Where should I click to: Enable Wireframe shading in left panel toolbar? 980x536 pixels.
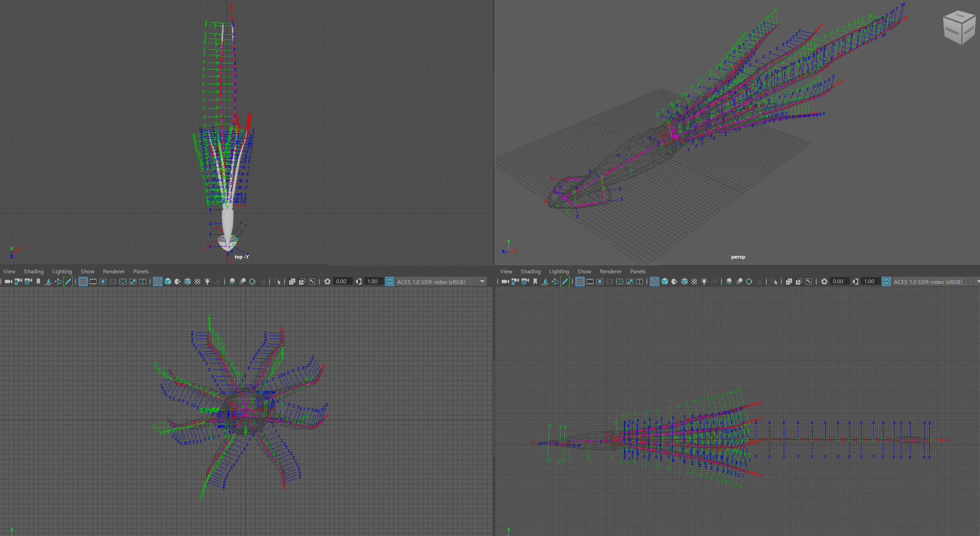point(158,281)
